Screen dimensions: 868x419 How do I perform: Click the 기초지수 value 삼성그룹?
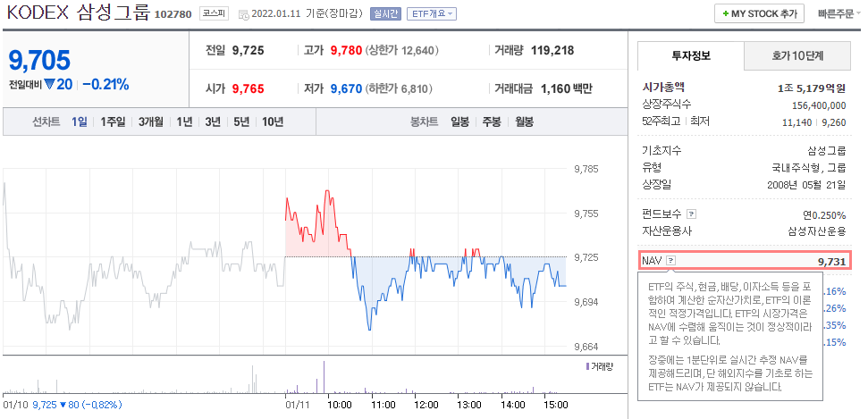point(827,151)
